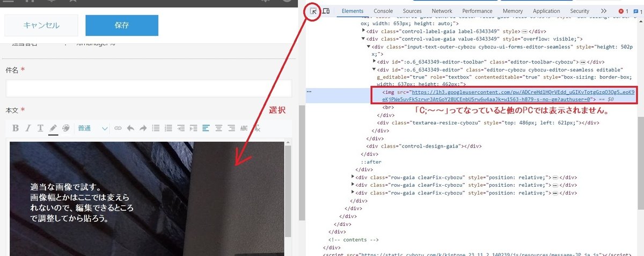Image resolution: width=644 pixels, height=256 pixels.
Task: Apply strikethrough formatting
Action: click(244, 128)
